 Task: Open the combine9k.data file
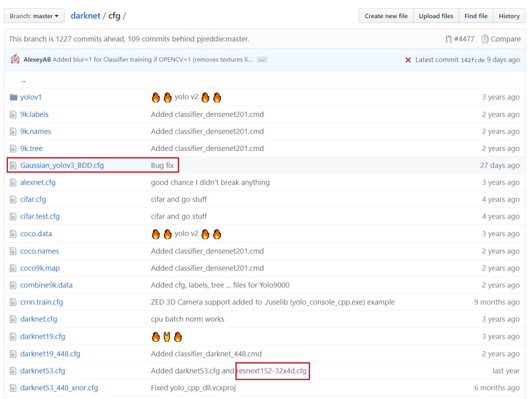coord(46,285)
